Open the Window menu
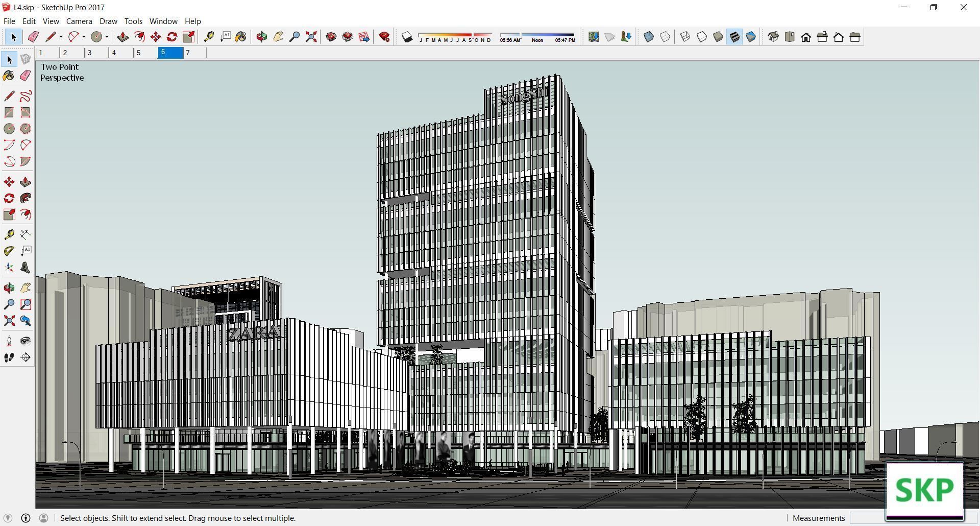Image resolution: width=980 pixels, height=526 pixels. [163, 21]
